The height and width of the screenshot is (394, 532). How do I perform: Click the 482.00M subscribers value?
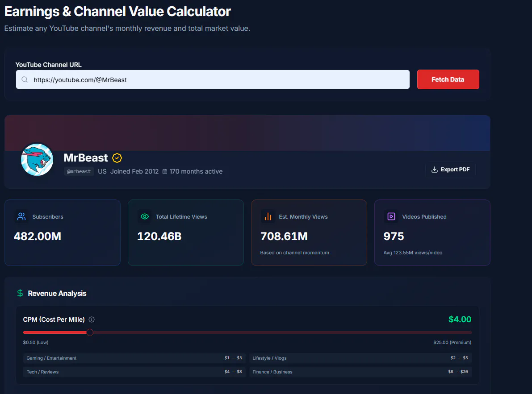pyautogui.click(x=38, y=236)
